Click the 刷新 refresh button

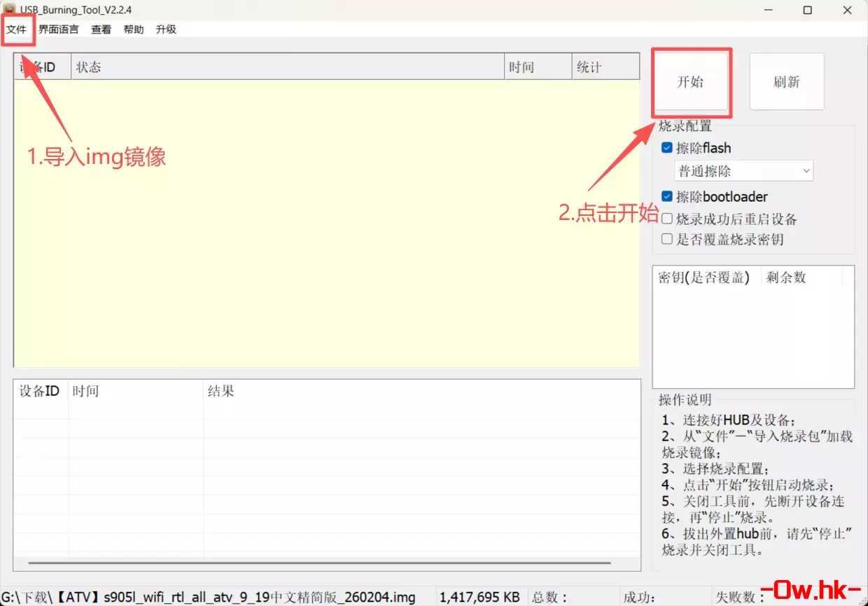click(786, 82)
